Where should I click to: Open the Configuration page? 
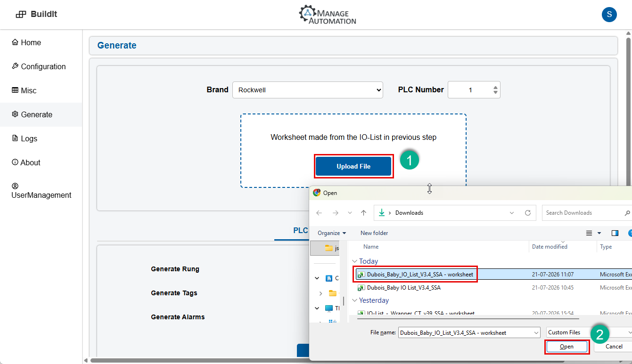39,66
